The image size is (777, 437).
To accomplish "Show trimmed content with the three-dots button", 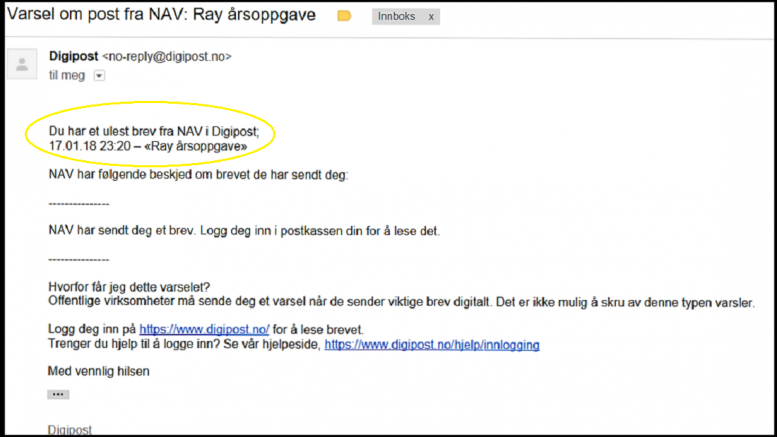I will point(58,394).
